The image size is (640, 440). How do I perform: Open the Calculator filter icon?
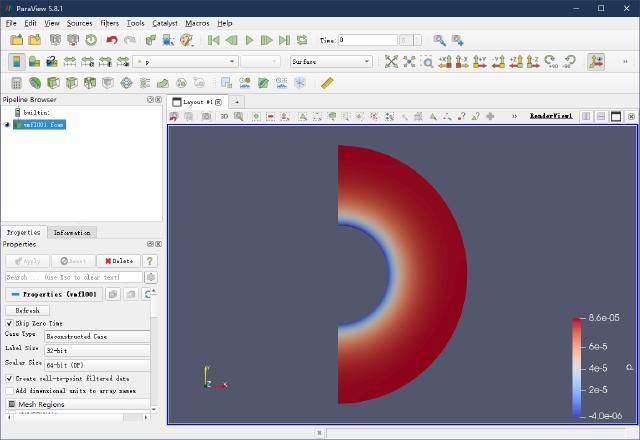click(x=16, y=83)
